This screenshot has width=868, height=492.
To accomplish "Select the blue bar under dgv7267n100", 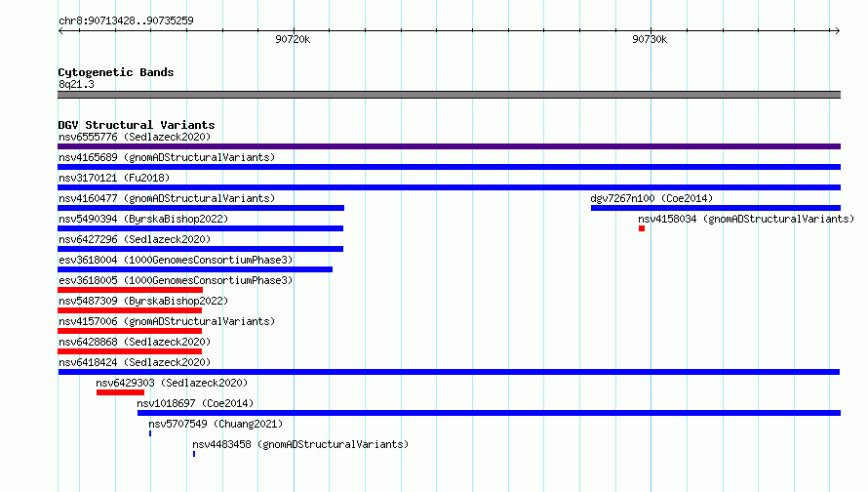I will click(716, 208).
